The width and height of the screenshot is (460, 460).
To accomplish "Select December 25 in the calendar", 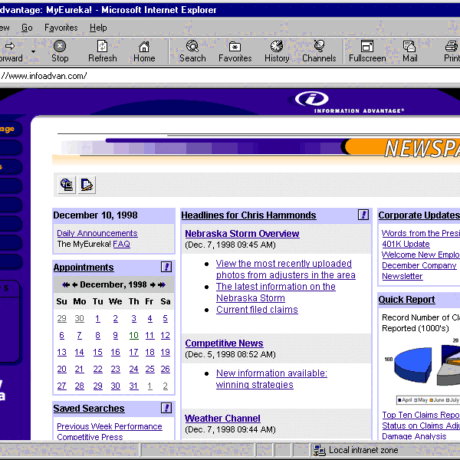I will point(150,369).
